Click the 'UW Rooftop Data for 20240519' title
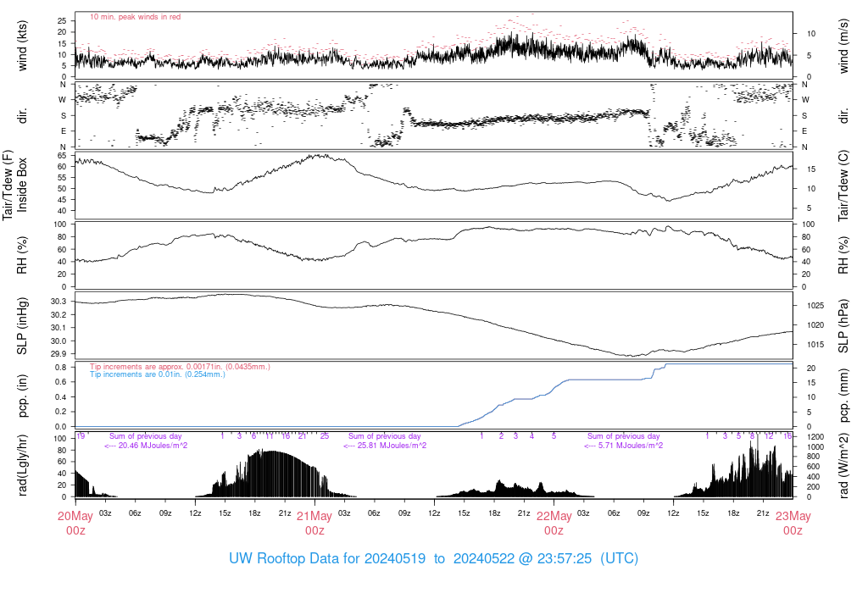 pos(327,558)
